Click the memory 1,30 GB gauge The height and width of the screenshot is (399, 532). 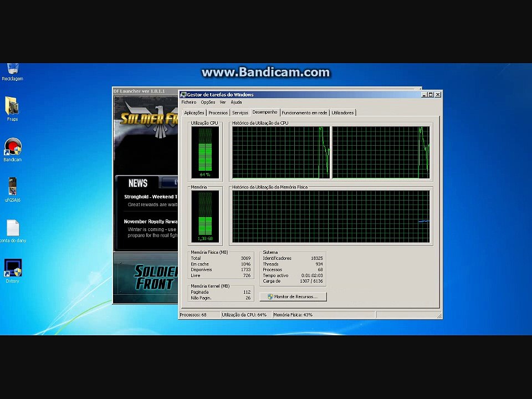click(205, 217)
